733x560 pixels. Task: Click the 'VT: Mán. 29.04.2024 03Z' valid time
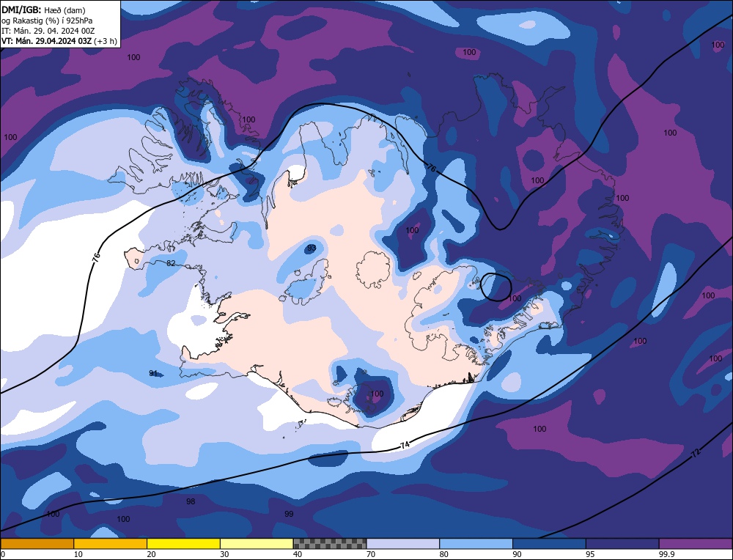47,40
